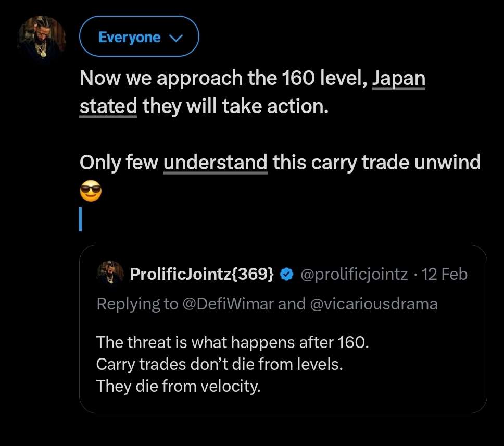Screen dimensions: 504x446
Task: Select the sunglasses emoji in the draft
Action: point(91,192)
